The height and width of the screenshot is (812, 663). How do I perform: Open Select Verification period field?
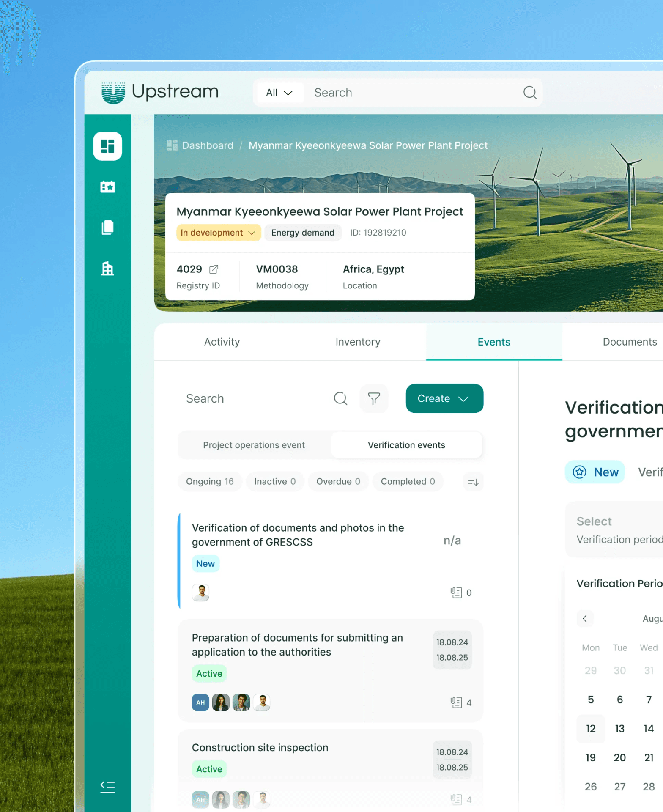tap(614, 530)
